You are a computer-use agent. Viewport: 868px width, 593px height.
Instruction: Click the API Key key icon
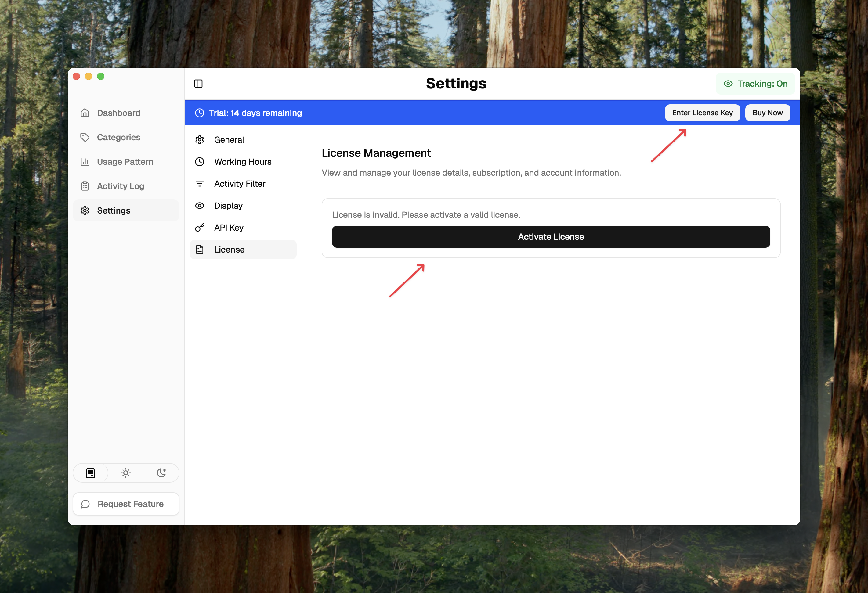pos(199,228)
